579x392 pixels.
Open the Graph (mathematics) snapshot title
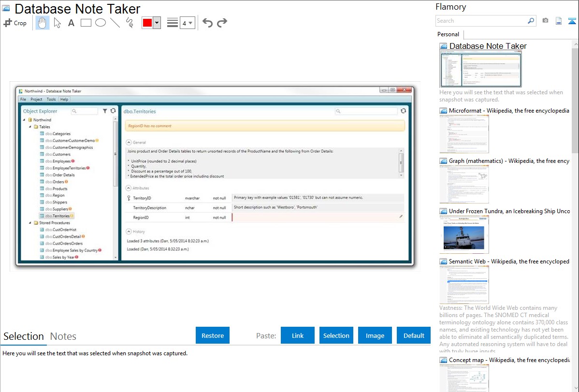[509, 161]
